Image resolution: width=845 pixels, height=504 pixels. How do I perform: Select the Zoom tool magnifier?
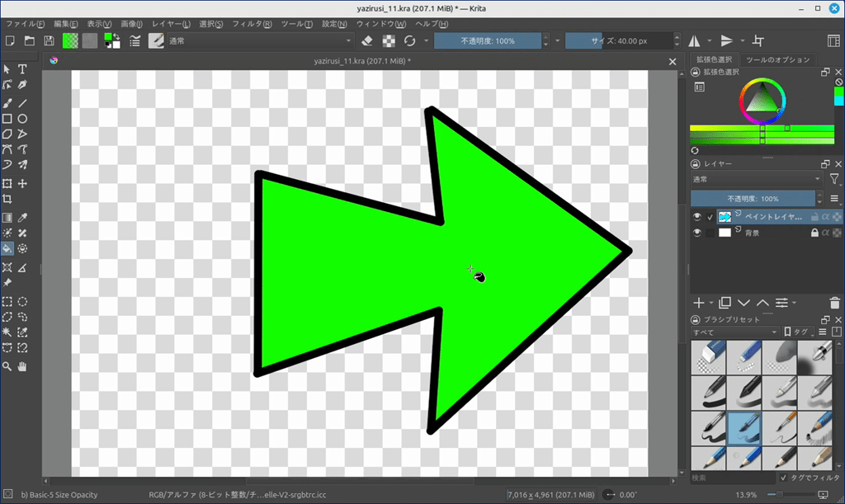[x=7, y=365]
